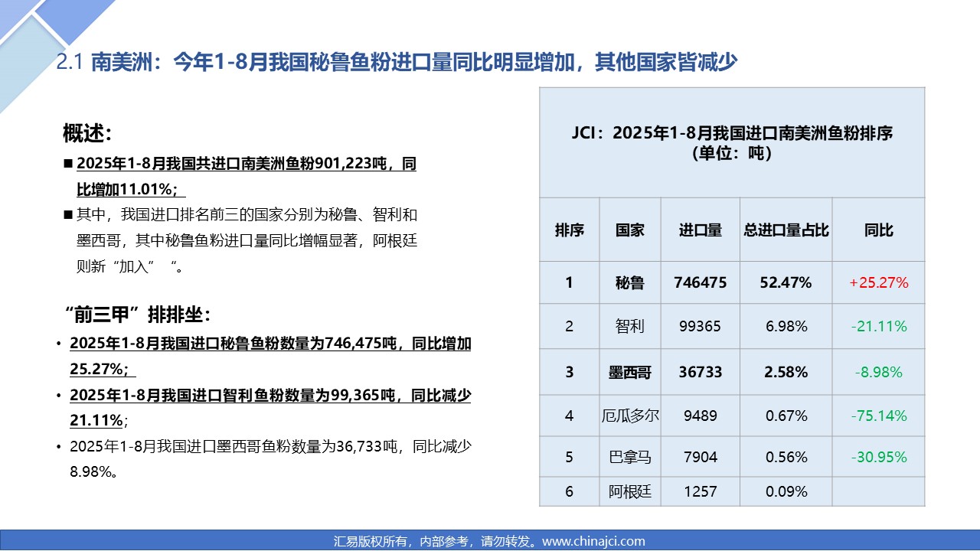
Task: Click the 746475 import volume cell
Action: [x=700, y=283]
